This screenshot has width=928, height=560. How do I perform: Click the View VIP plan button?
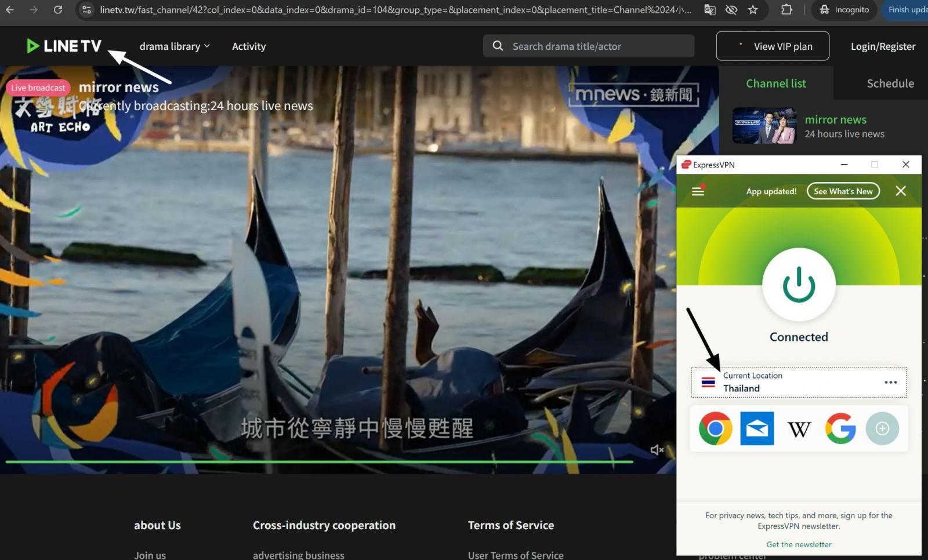point(773,46)
